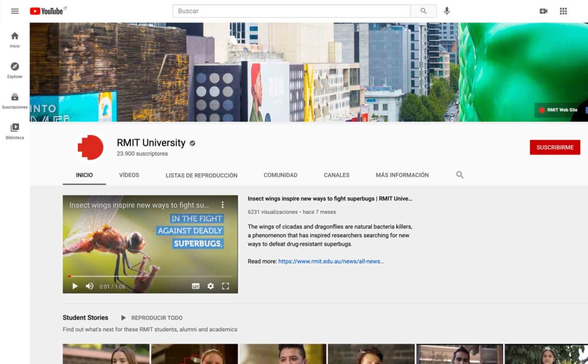
Task: Open the rmit.edu.au news link
Action: click(x=331, y=261)
